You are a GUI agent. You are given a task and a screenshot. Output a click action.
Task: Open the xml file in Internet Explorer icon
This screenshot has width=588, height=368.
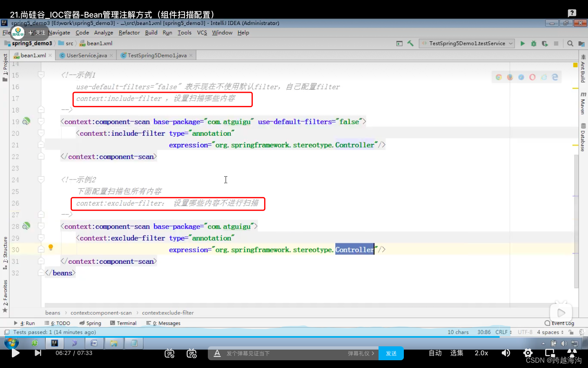coord(543,77)
